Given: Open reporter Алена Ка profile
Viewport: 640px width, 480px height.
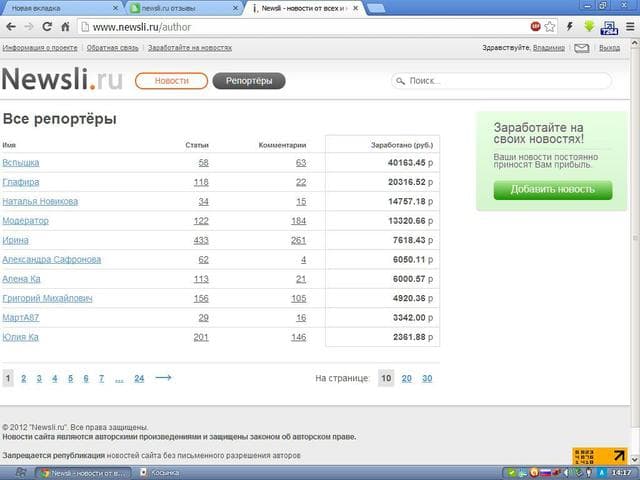Looking at the screenshot, I should [x=21, y=279].
